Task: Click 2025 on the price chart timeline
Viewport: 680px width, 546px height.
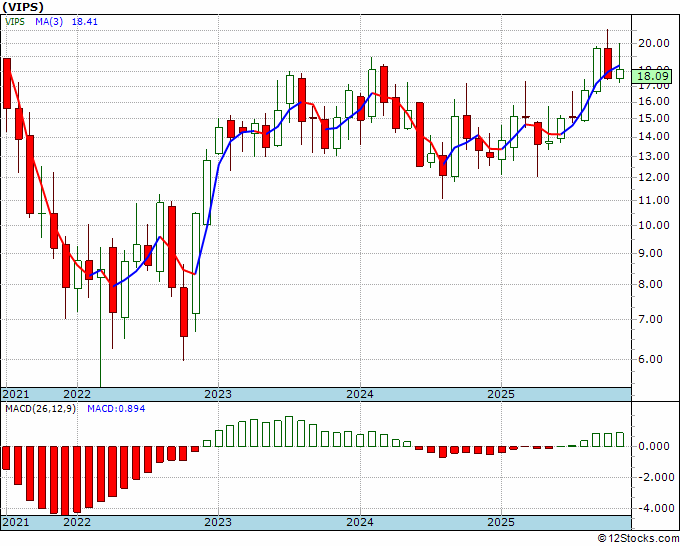Action: [501, 394]
